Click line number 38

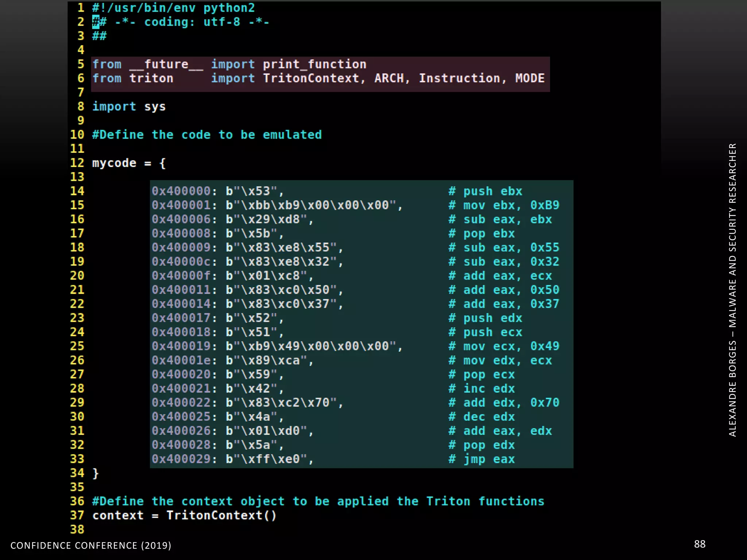click(77, 529)
